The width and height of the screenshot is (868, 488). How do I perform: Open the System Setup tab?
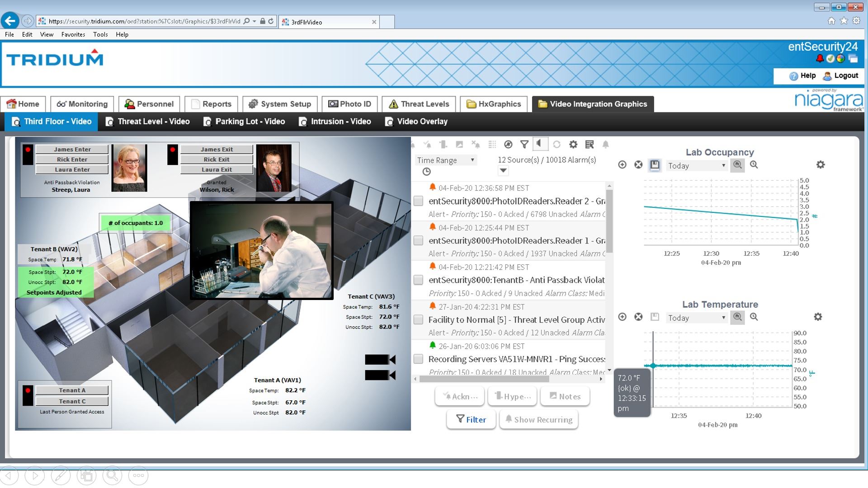click(280, 104)
